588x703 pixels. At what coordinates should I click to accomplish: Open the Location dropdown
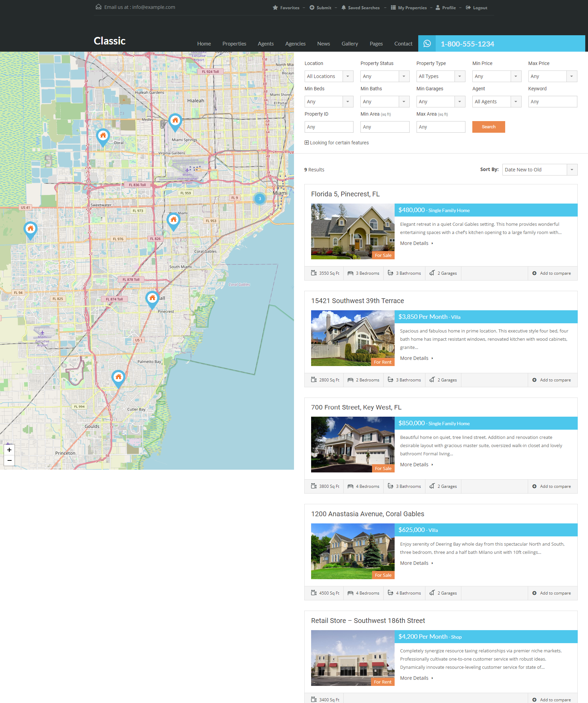click(x=329, y=76)
